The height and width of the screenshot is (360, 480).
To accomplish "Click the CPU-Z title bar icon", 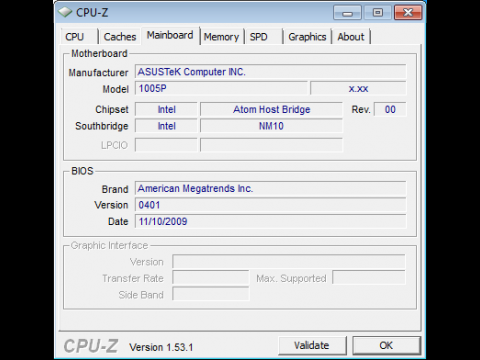I will click(x=65, y=12).
